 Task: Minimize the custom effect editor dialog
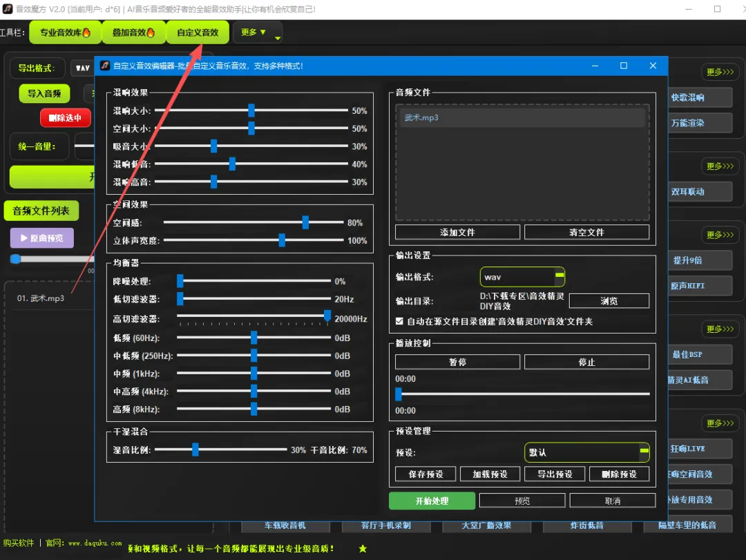pyautogui.click(x=595, y=66)
